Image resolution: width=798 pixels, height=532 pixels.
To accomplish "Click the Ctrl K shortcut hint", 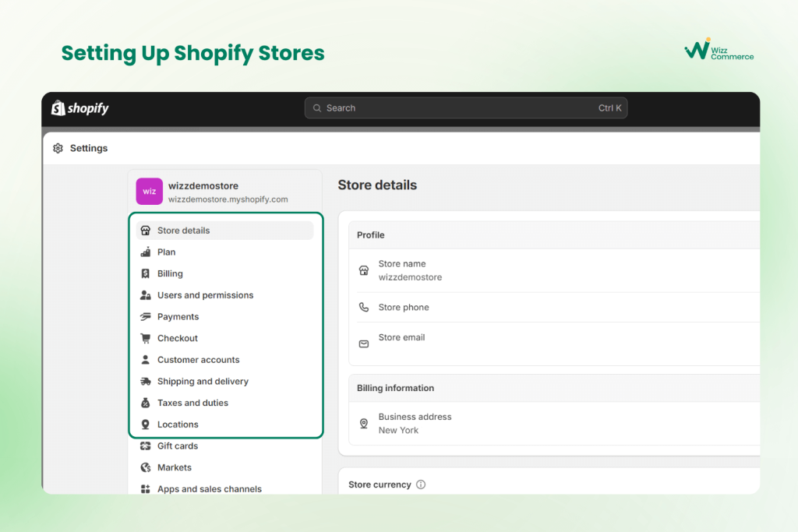I will point(609,107).
